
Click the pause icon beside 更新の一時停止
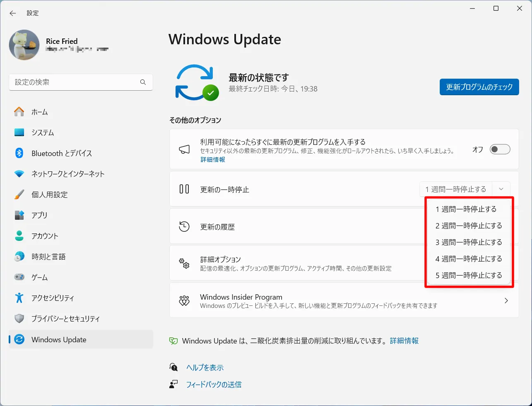[x=184, y=189]
